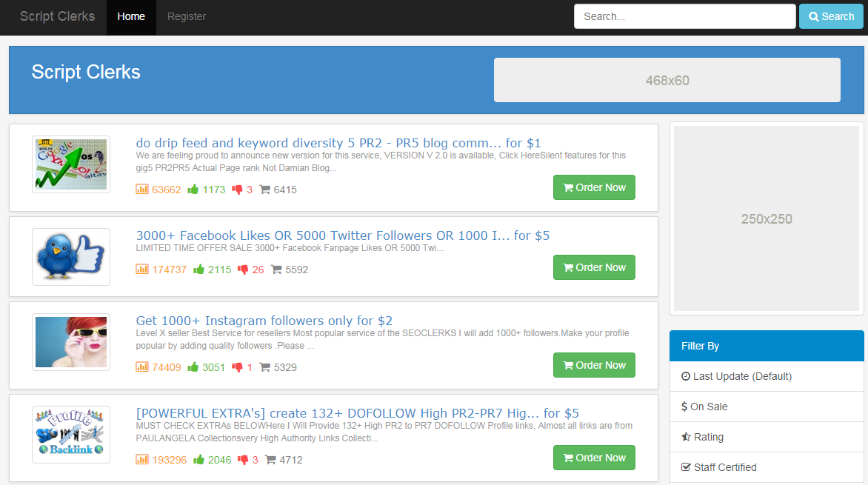Click the shopping cart icon next to 5329
Viewport: 868px width, 485px height.
tap(264, 367)
